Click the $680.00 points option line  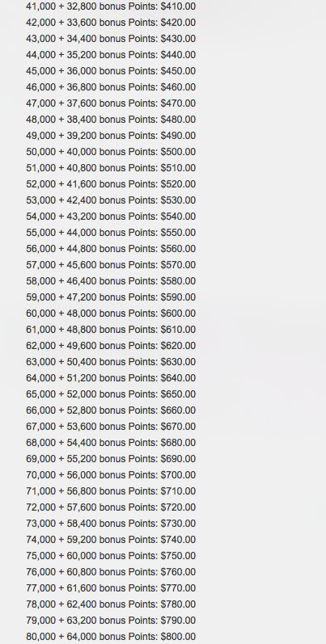(x=111, y=443)
